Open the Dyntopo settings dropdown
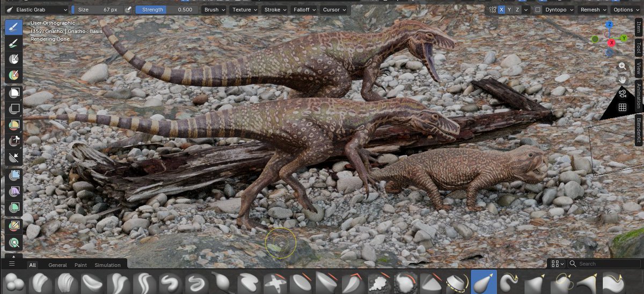Image resolution: width=644 pixels, height=294 pixels. tap(559, 10)
